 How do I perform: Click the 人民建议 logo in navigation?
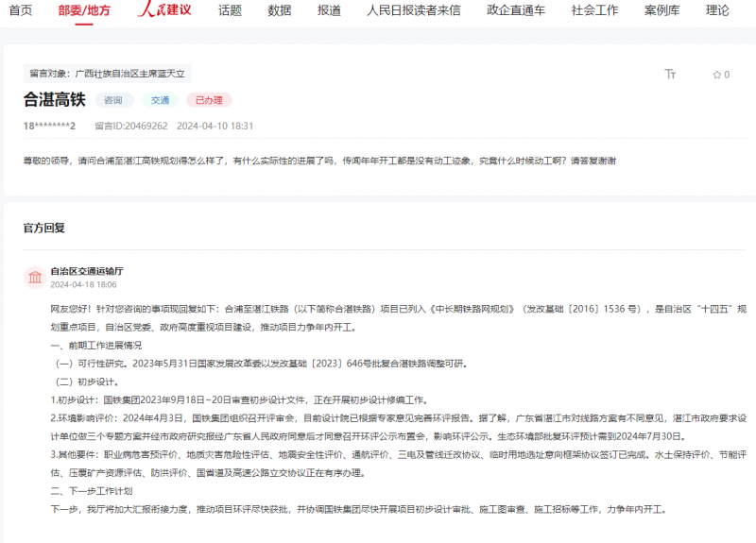click(x=164, y=10)
